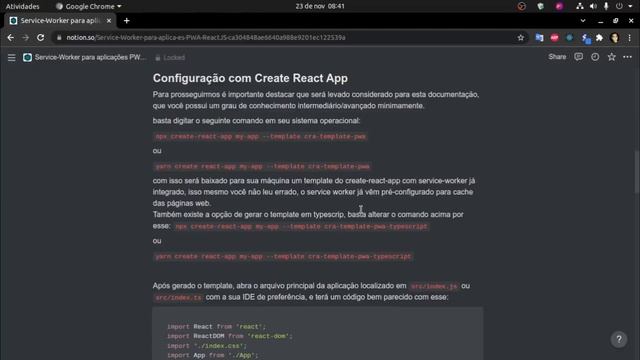Click the heading Configuração com Create React App
The width and height of the screenshot is (640, 360).
(250, 78)
